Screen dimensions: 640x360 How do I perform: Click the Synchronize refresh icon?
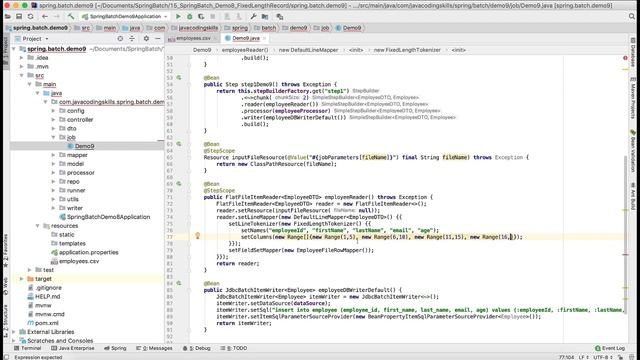[x=31, y=16]
